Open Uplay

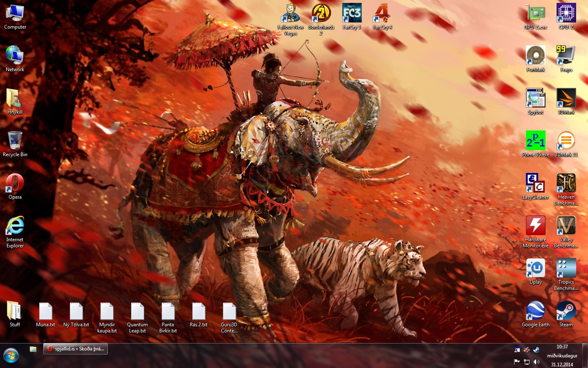coord(535,268)
